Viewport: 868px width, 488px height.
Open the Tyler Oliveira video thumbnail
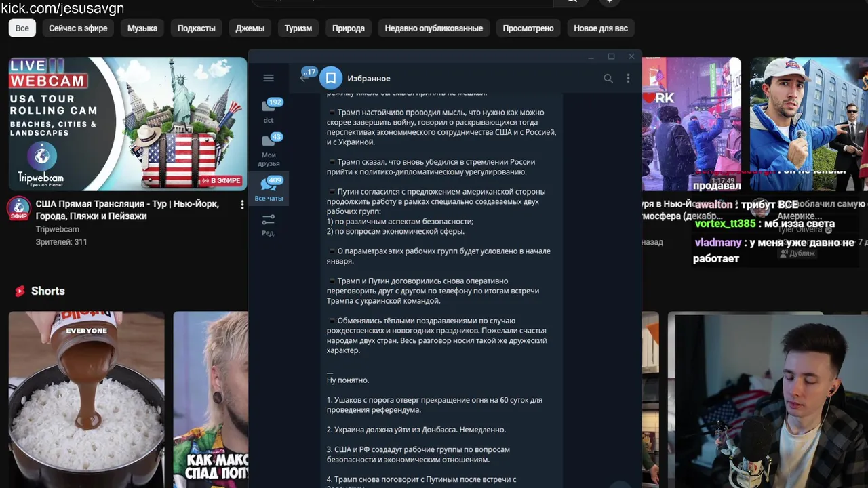tap(808, 124)
